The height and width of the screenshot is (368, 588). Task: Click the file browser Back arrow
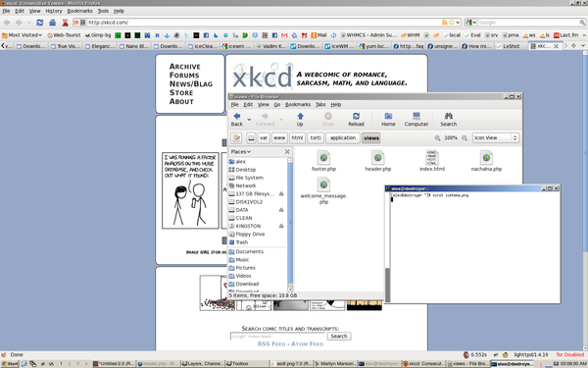click(x=236, y=119)
